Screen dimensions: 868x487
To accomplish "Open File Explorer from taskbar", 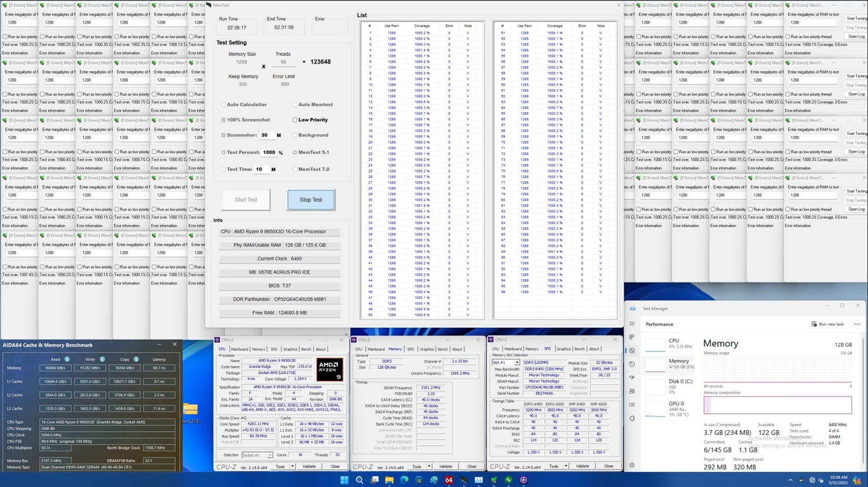I will point(389,479).
